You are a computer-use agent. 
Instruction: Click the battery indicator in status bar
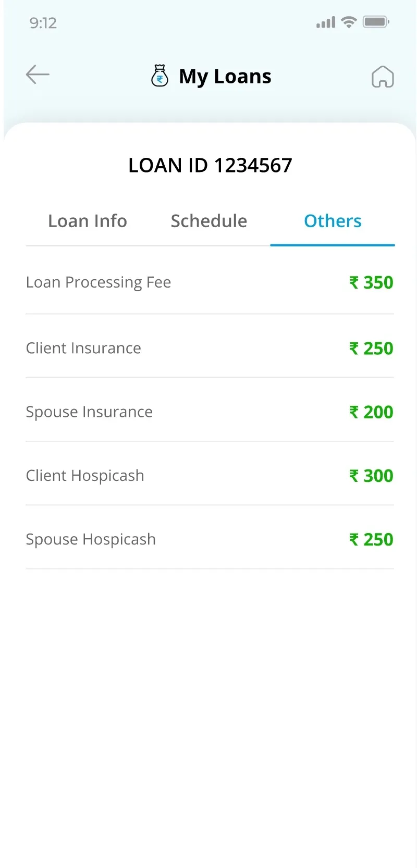coord(376,21)
